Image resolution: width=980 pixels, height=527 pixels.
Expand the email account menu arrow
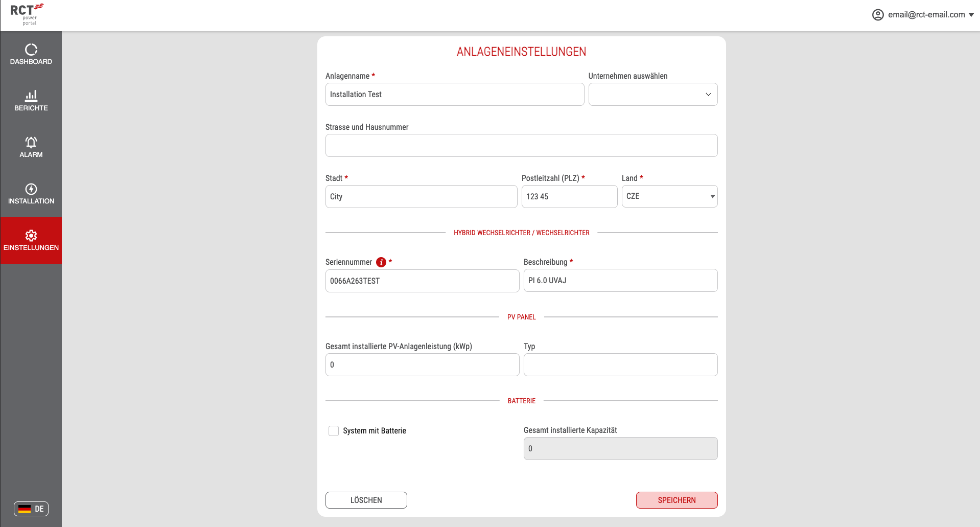click(971, 15)
